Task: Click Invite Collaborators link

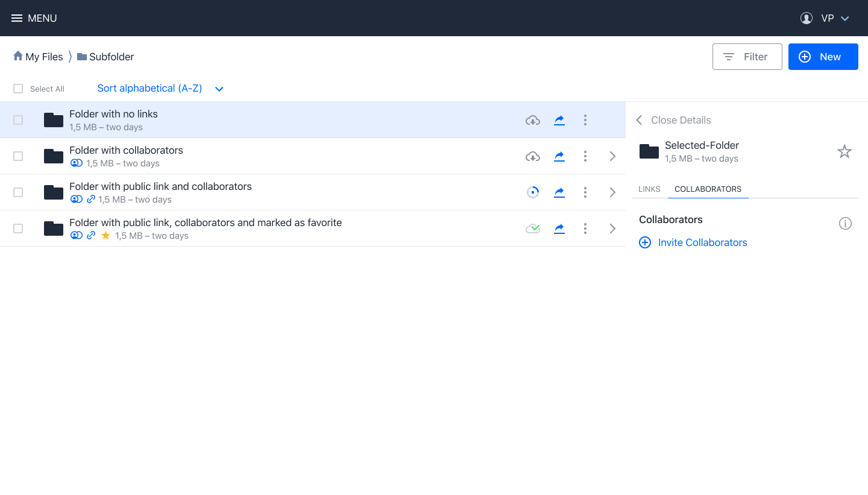Action: pos(693,242)
